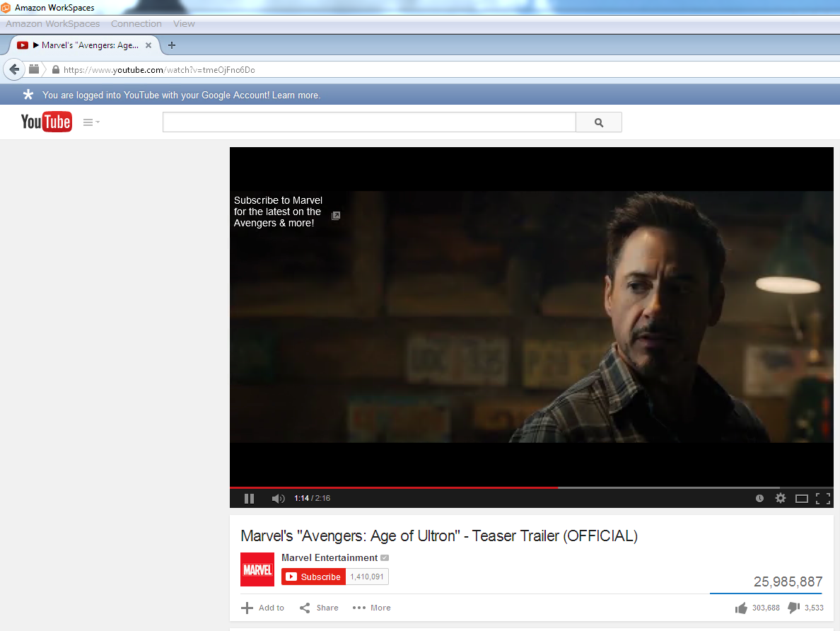
Task: Click the Share button
Action: tap(319, 608)
